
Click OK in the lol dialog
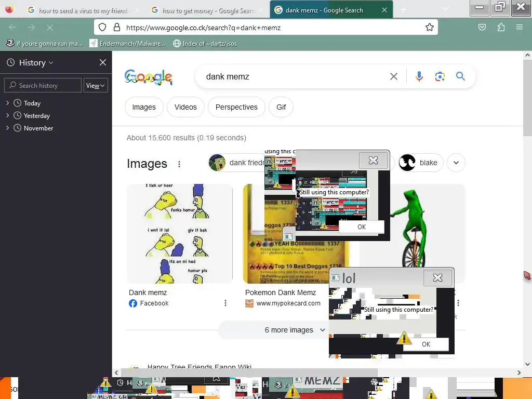(x=426, y=344)
